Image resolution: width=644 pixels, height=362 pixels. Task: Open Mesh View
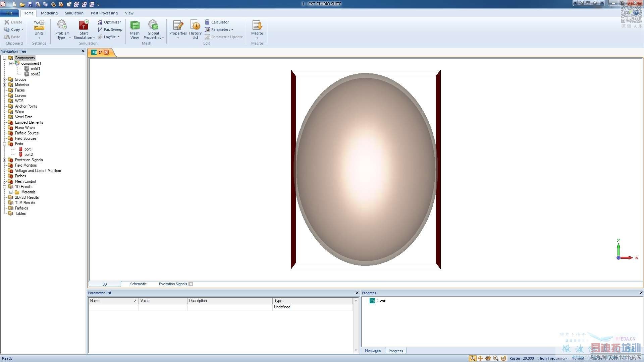coord(135,29)
